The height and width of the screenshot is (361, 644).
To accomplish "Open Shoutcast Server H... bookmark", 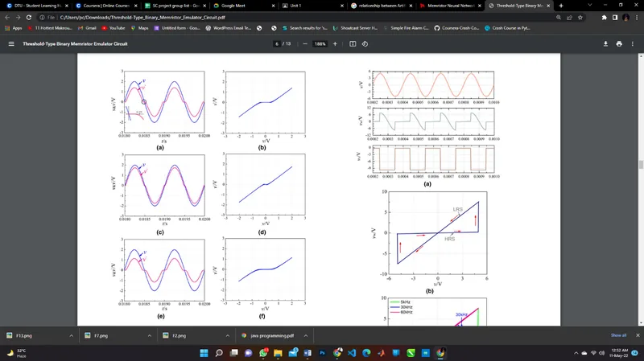I will click(x=355, y=28).
